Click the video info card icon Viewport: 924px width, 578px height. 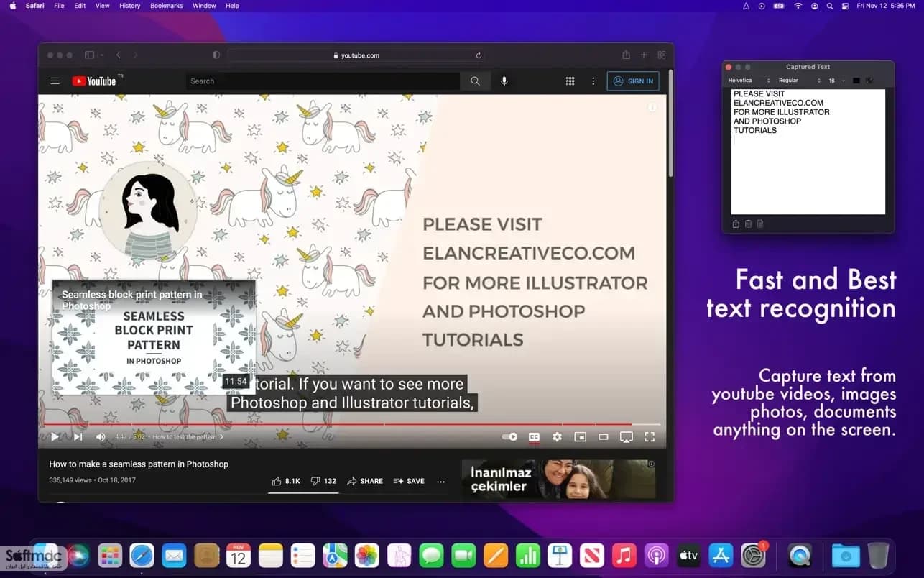coord(652,107)
